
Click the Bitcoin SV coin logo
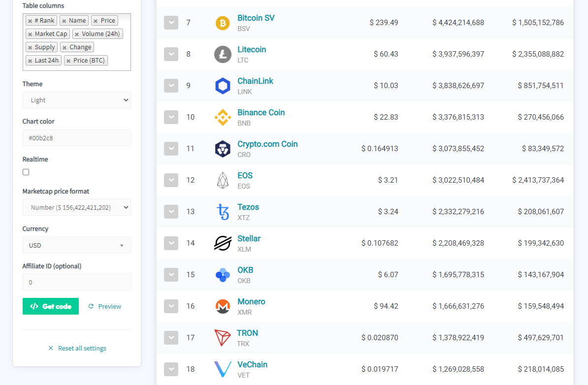click(223, 23)
